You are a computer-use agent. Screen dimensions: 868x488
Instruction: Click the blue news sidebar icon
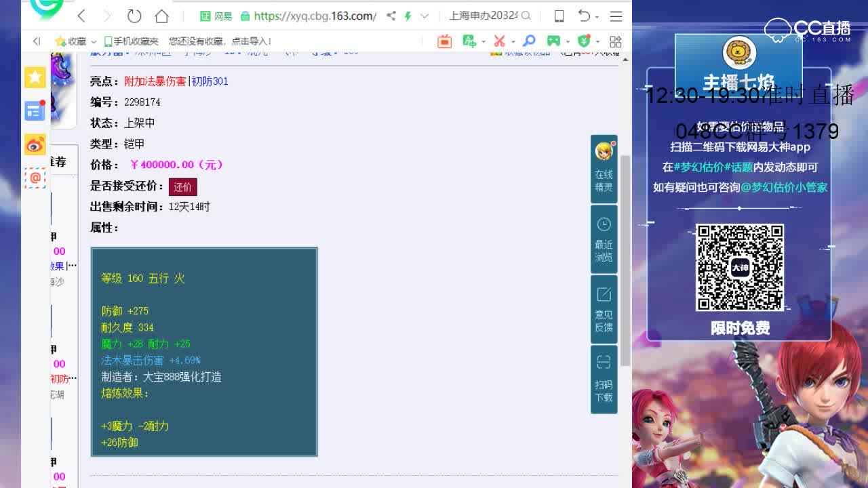35,110
